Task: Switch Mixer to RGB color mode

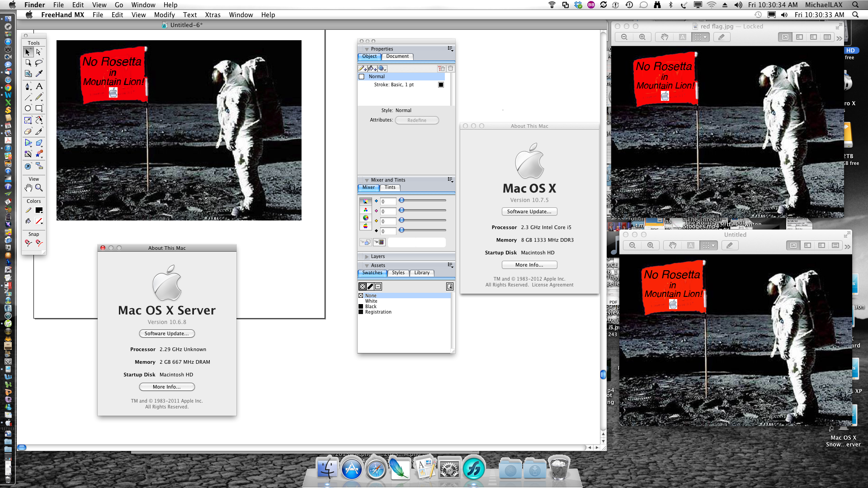Action: 366,210
